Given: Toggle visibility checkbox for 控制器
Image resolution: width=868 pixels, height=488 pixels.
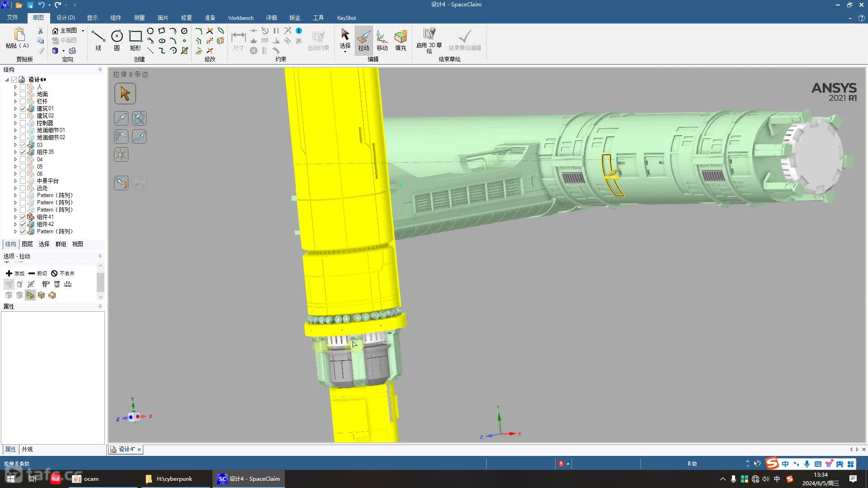Looking at the screenshot, I should coord(23,123).
